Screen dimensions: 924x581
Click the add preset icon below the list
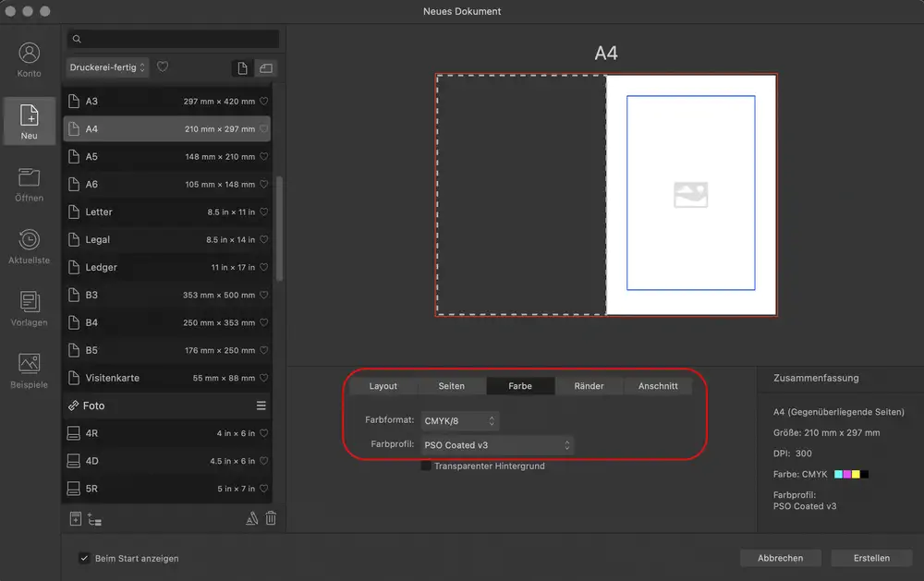click(76, 518)
